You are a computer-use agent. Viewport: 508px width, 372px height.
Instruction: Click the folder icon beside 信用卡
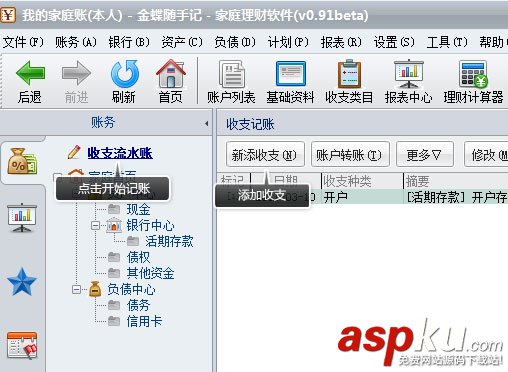[x=114, y=321]
